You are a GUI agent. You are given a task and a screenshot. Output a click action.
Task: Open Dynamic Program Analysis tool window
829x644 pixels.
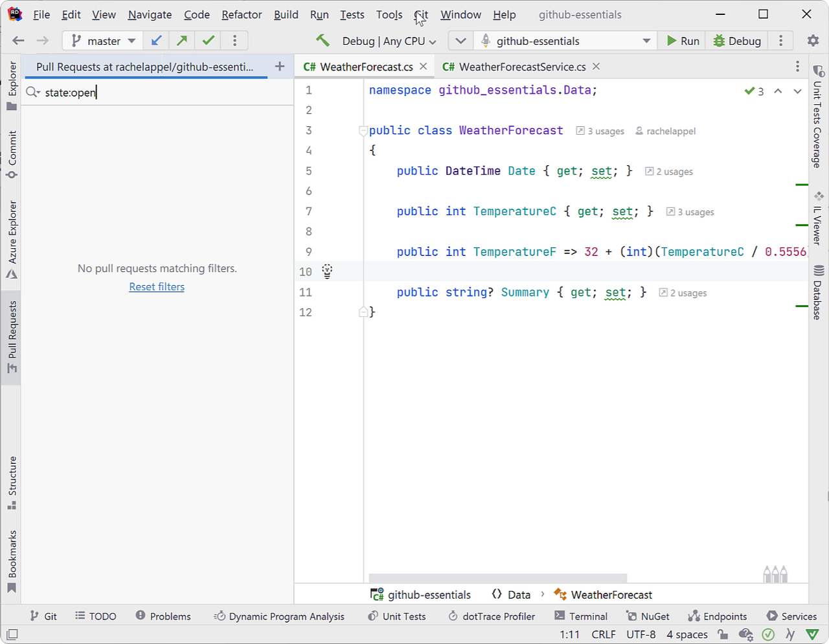point(279,616)
